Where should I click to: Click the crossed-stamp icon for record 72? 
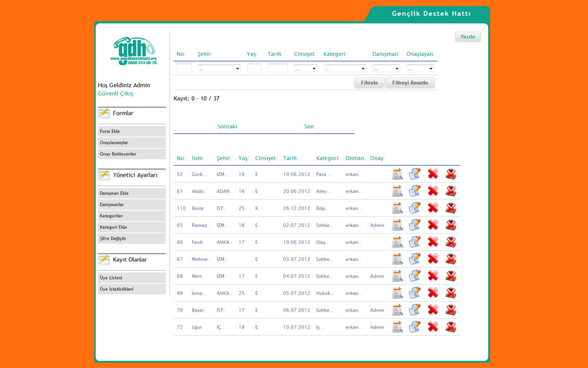point(451,327)
